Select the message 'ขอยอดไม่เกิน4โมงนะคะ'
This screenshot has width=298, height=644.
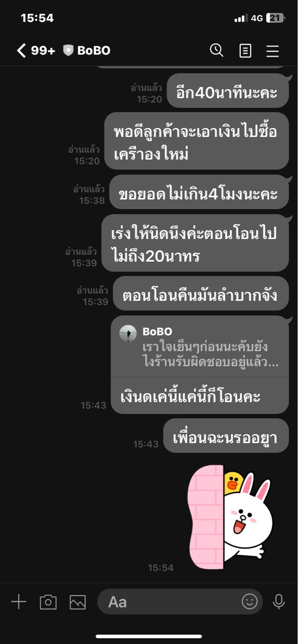(199, 194)
